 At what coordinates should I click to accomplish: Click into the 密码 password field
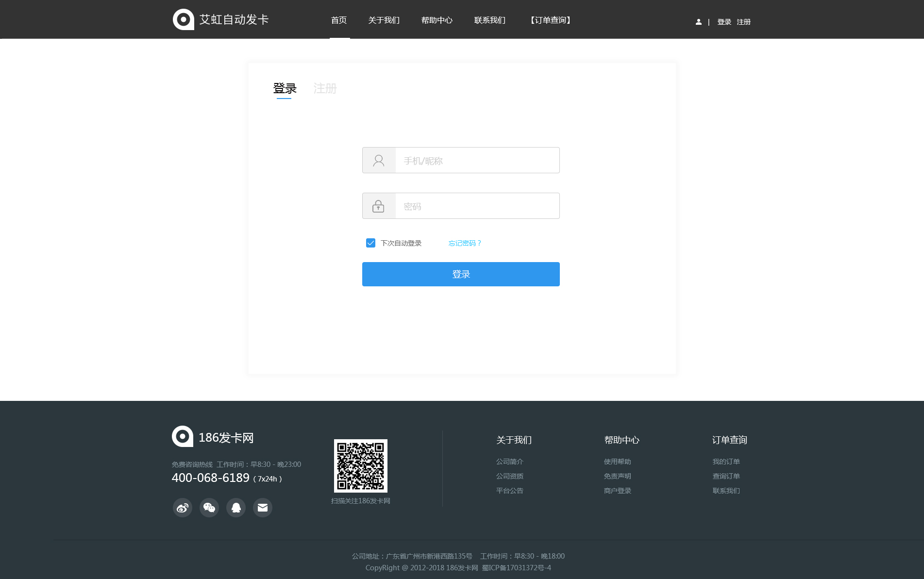477,206
